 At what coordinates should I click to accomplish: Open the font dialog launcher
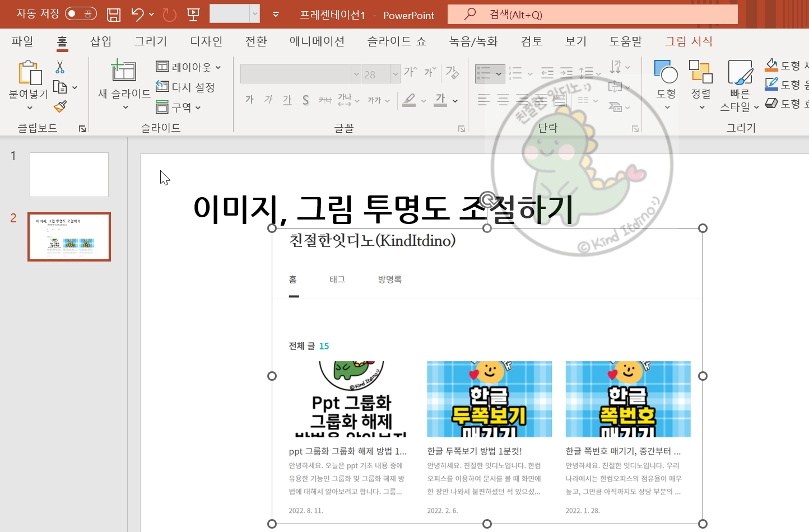coord(462,129)
